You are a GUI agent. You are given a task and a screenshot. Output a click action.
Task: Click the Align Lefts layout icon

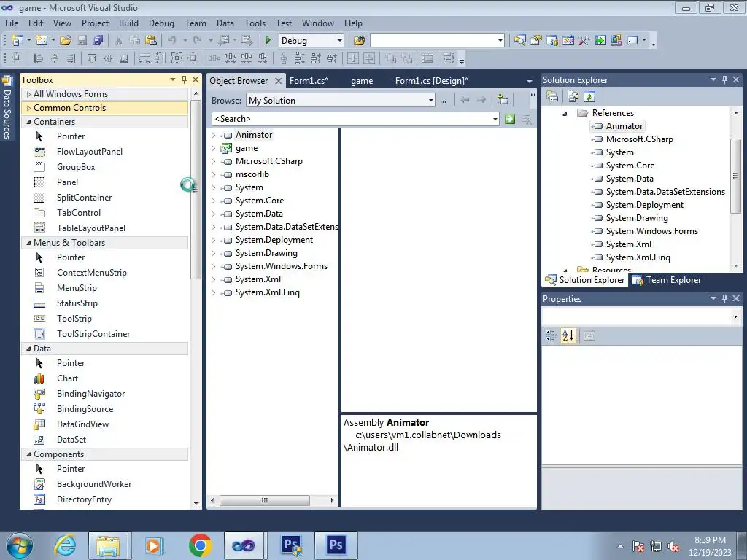click(x=39, y=58)
